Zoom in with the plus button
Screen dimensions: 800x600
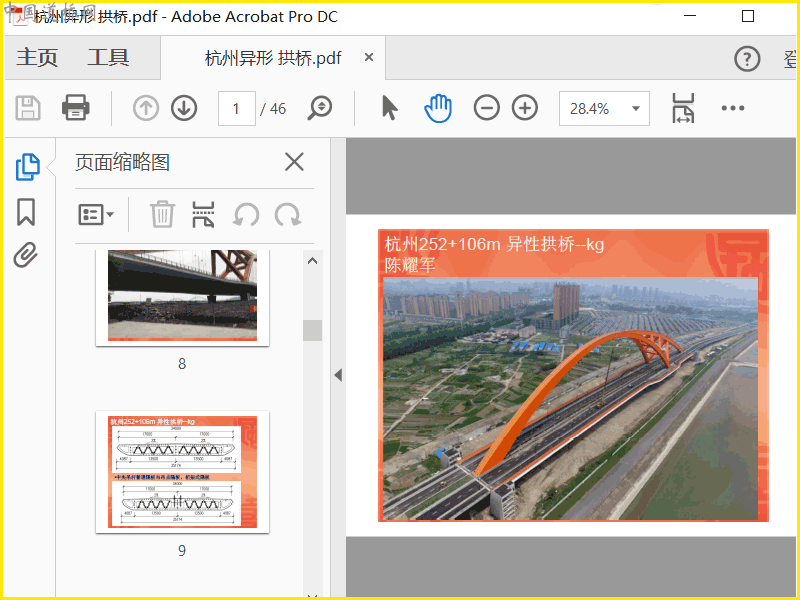(x=525, y=108)
